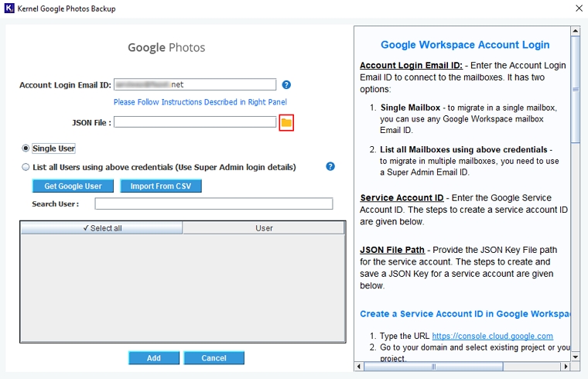
Task: Select List all Users using above credentials
Action: pos(26,167)
